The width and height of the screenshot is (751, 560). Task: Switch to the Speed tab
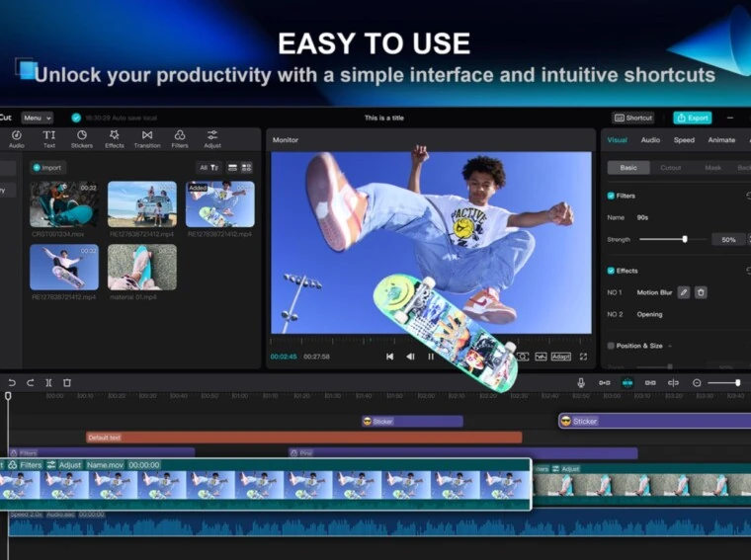click(x=684, y=140)
